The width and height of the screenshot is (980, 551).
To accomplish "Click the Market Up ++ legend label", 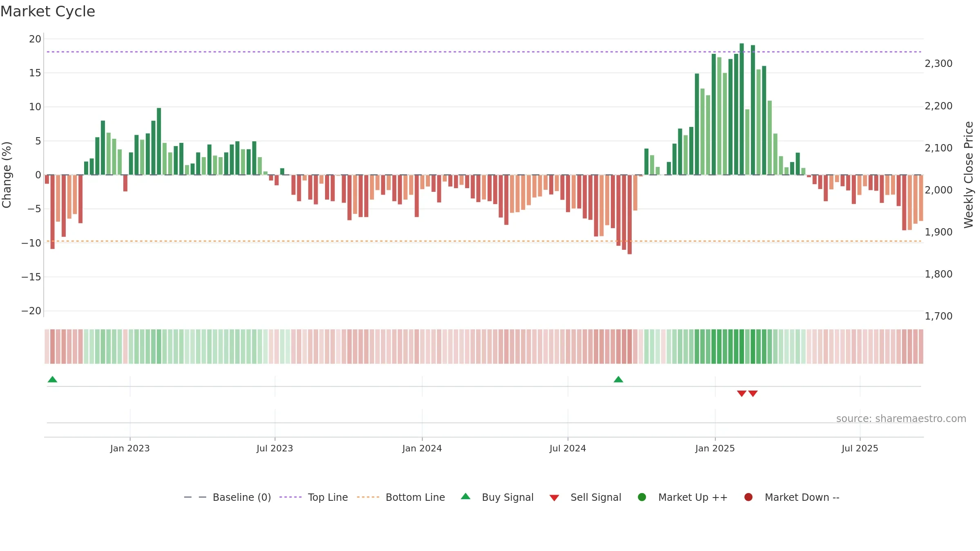I will (x=693, y=497).
